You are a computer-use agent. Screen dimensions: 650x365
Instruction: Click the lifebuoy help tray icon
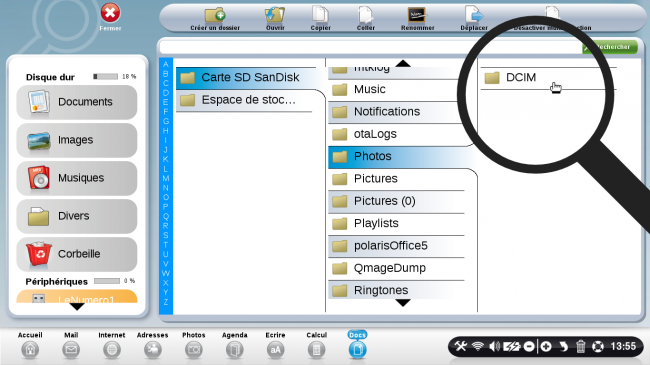click(x=598, y=346)
